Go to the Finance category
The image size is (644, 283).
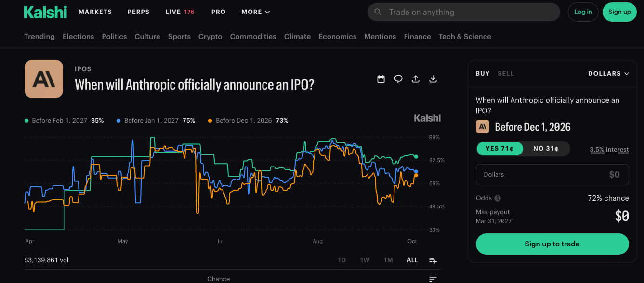418,37
